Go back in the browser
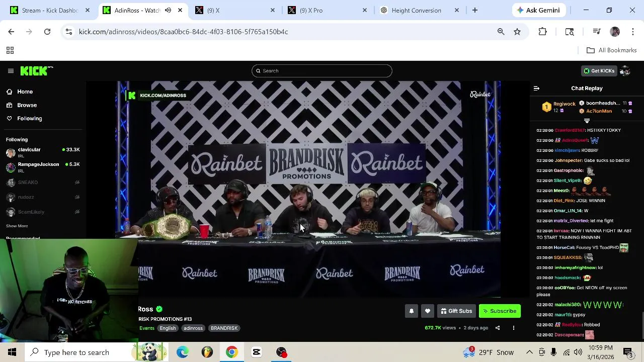 pos(11,32)
